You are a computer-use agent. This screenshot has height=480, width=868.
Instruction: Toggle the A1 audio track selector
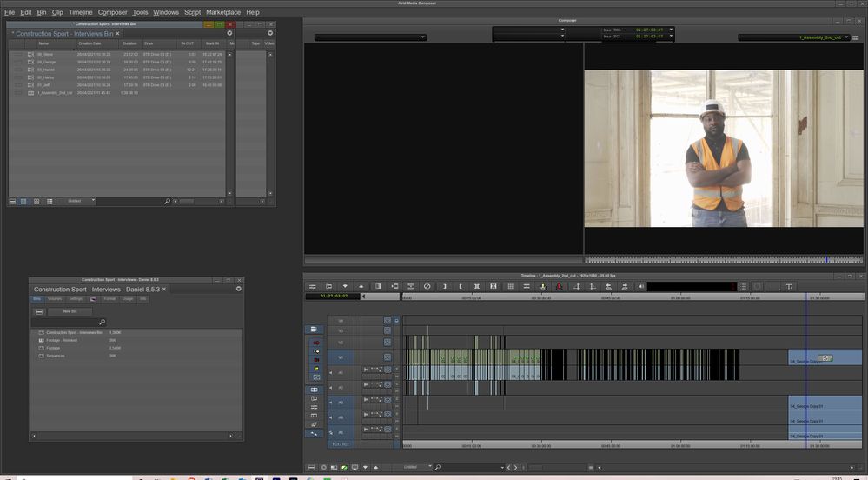(341, 372)
